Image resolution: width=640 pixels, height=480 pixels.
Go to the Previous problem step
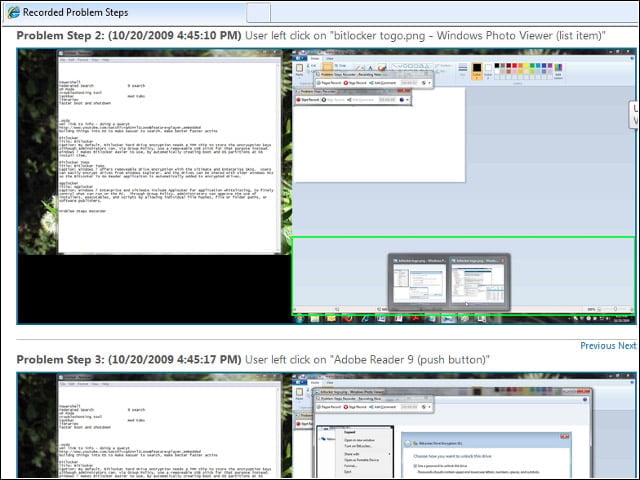click(598, 346)
